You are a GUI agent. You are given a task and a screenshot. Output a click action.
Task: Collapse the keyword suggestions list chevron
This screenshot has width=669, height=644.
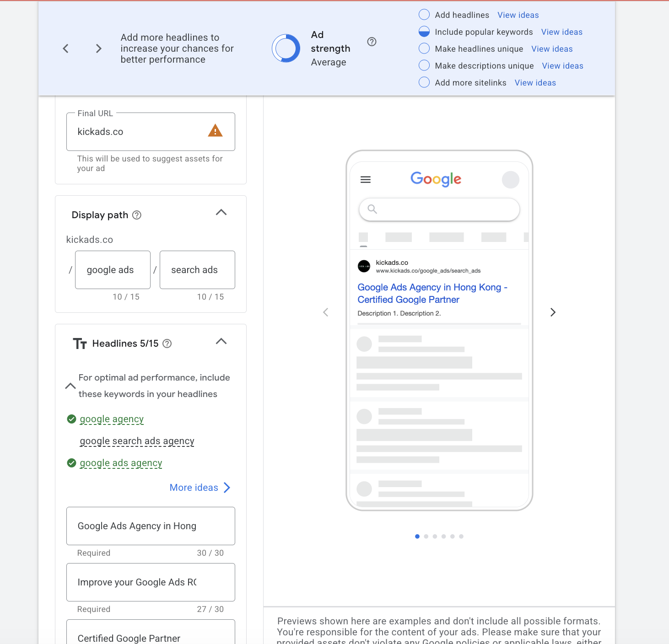click(70, 386)
